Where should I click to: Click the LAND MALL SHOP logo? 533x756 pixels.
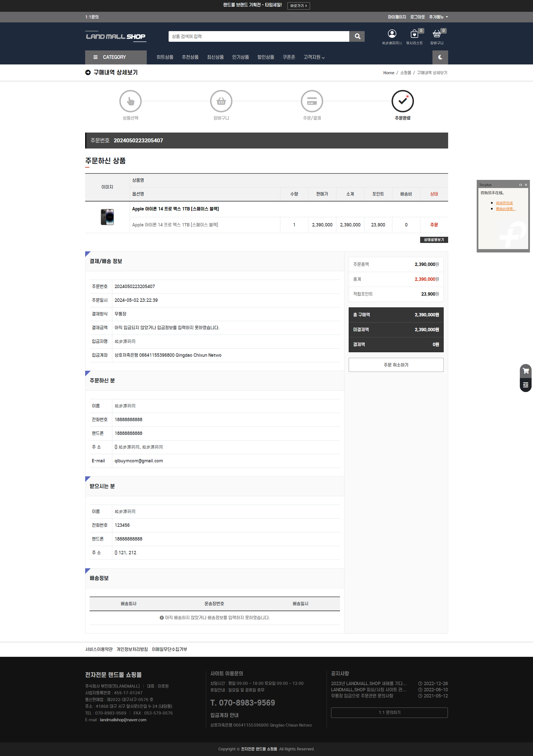pos(116,36)
